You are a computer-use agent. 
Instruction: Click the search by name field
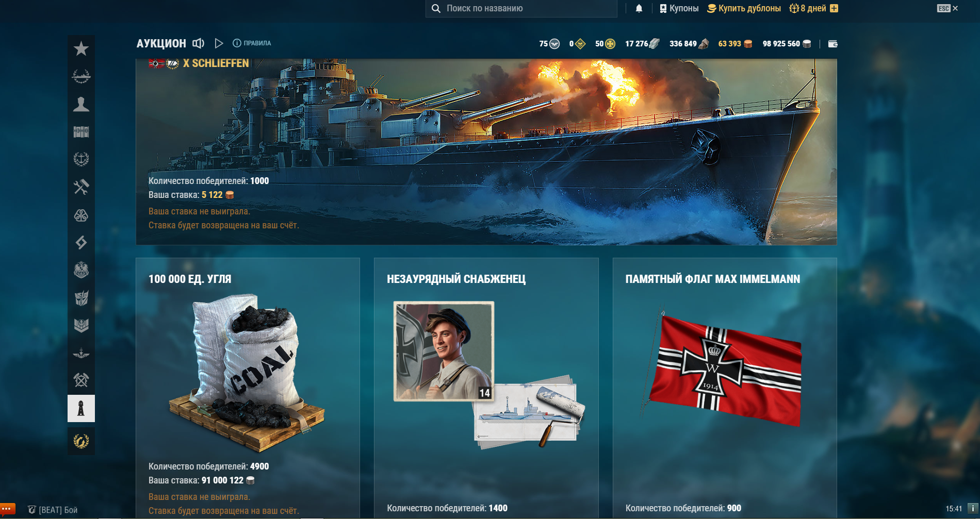(x=521, y=9)
